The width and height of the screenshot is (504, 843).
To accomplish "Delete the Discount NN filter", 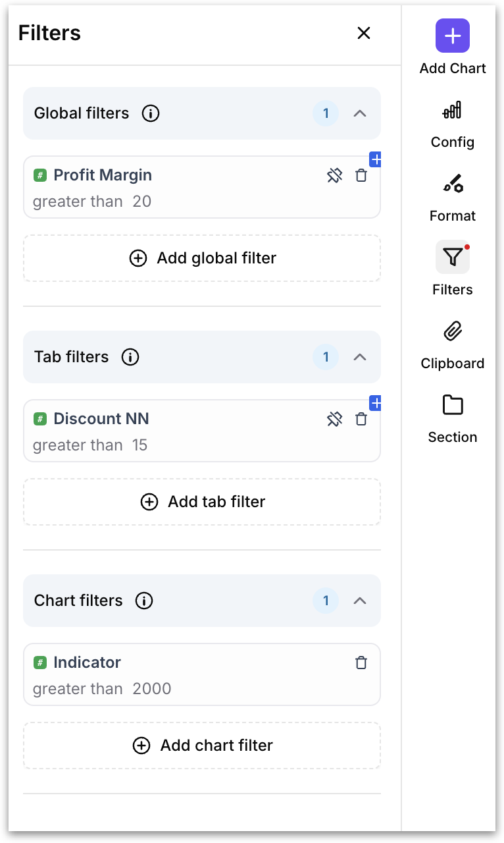I will point(361,419).
